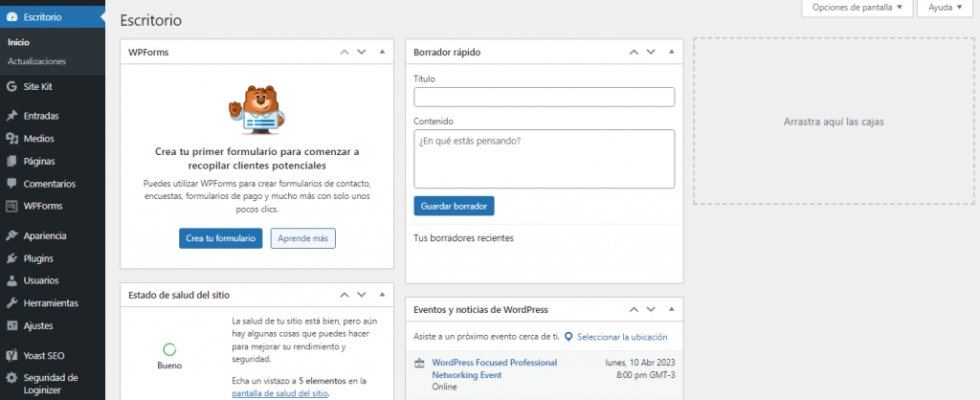Open Entradas via its pin icon
The height and width of the screenshot is (400, 980).
11,116
